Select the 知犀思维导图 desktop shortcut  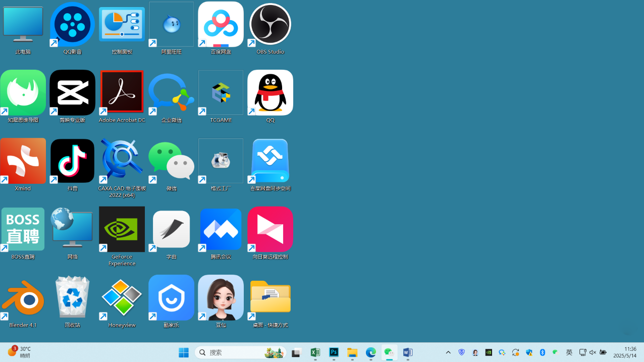(23, 96)
